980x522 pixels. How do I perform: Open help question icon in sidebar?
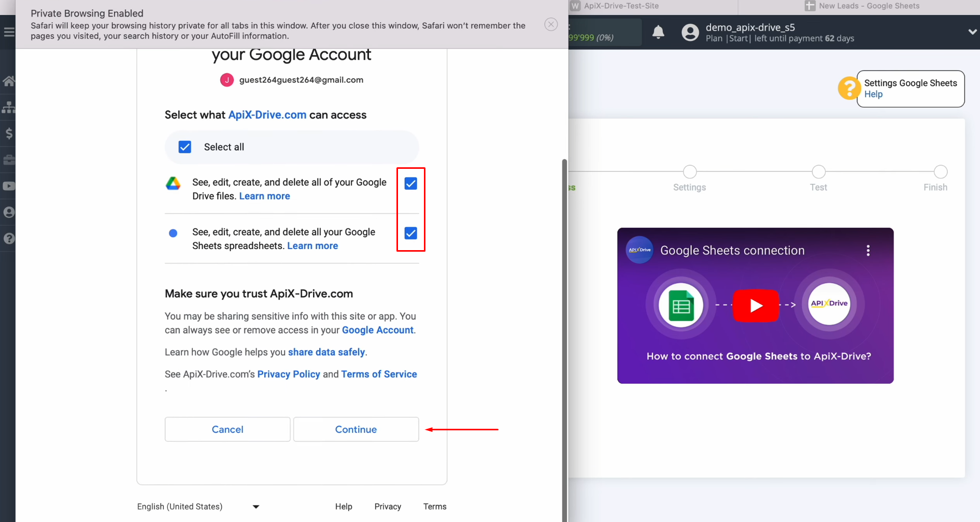click(x=9, y=239)
